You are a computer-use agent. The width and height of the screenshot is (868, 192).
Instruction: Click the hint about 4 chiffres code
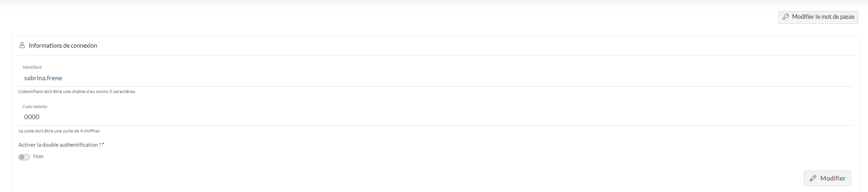[x=59, y=131]
